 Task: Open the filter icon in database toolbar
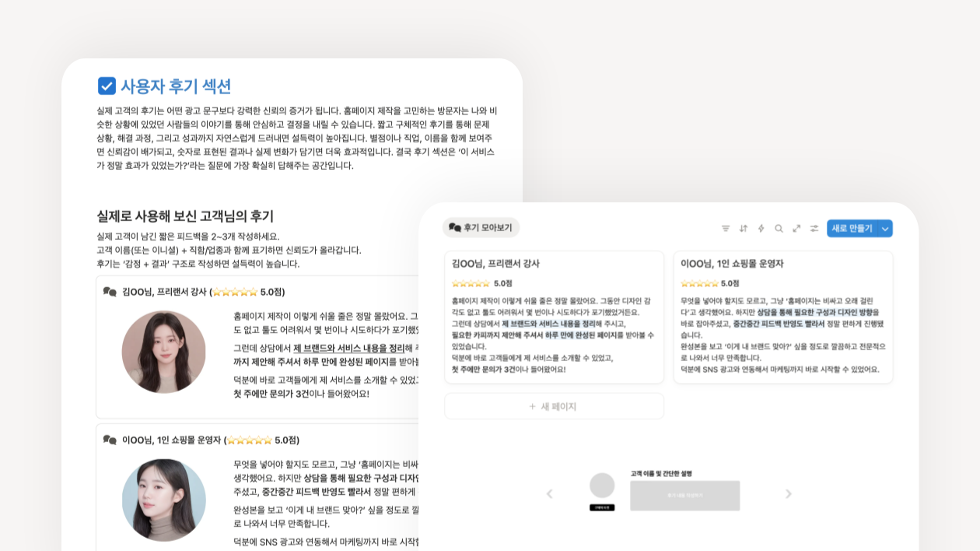(x=726, y=228)
